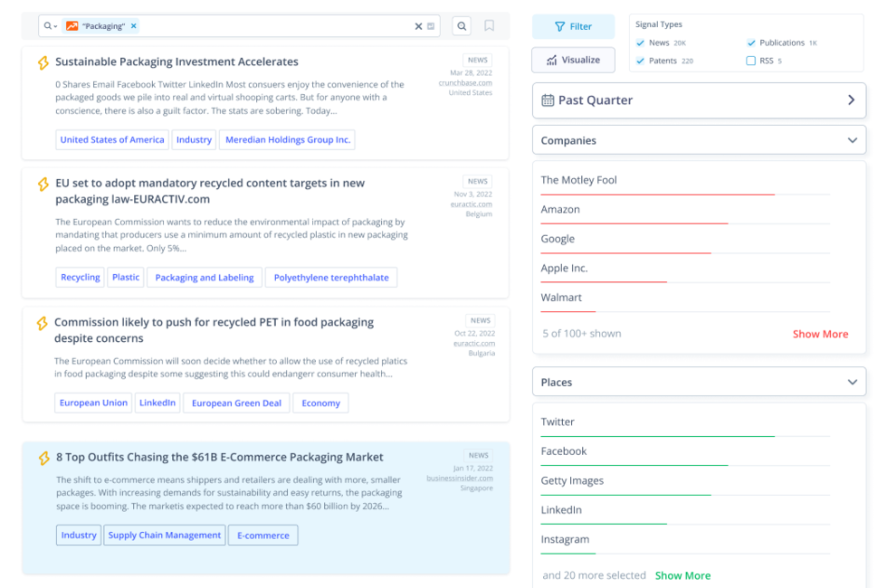This screenshot has width=887, height=588.
Task: Click the Supply Chain Management tag
Action: click(165, 536)
